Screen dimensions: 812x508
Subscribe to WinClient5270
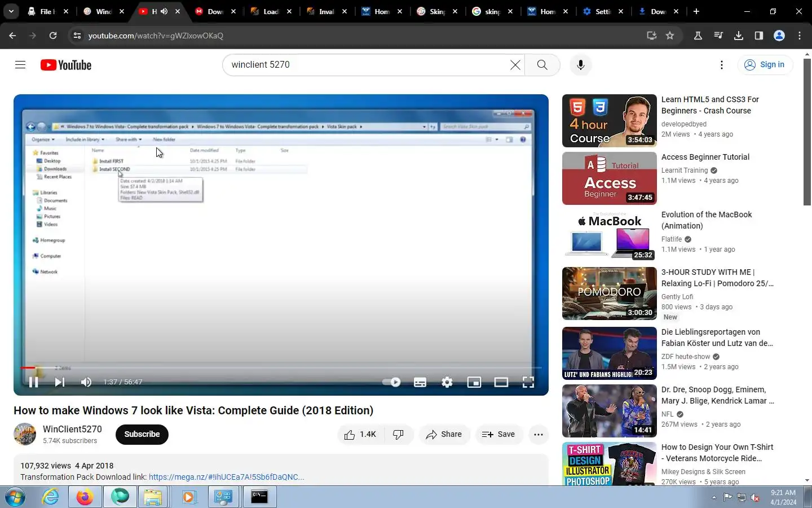coord(142,434)
